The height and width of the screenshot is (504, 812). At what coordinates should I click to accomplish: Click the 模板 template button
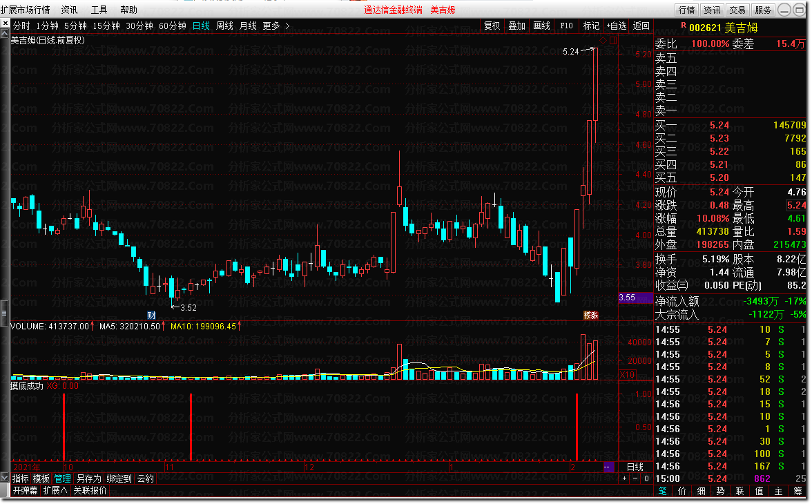(41, 478)
